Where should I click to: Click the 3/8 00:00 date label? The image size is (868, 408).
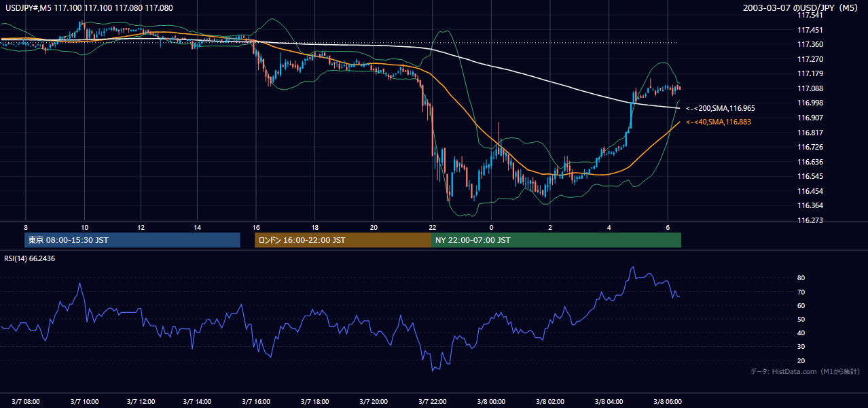pyautogui.click(x=492, y=402)
